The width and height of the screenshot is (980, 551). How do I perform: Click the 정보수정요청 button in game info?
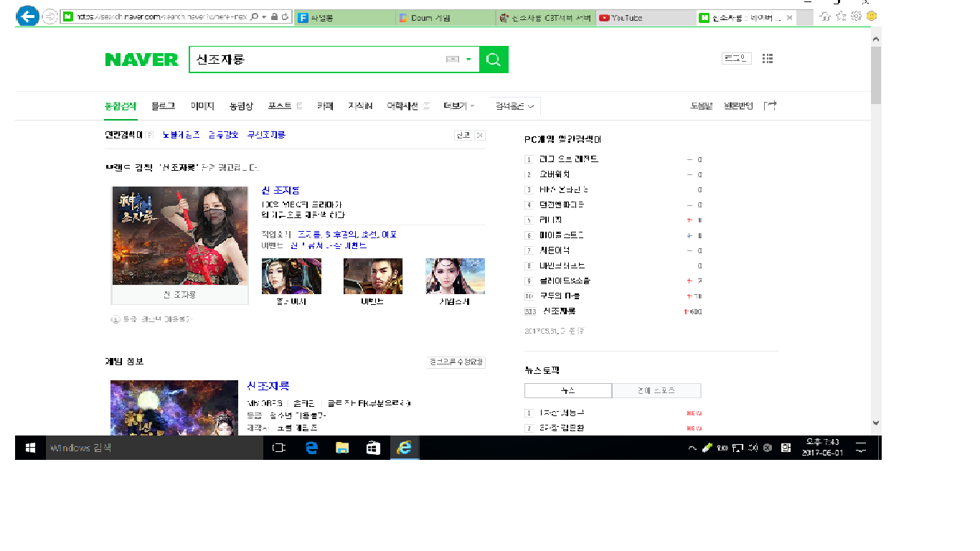456,362
